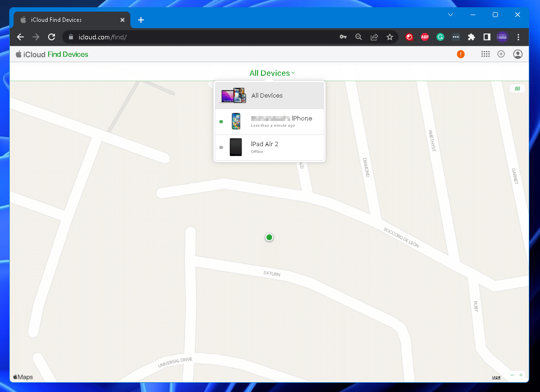Click the DIAMOND street label
This screenshot has height=392, width=540.
[x=366, y=167]
